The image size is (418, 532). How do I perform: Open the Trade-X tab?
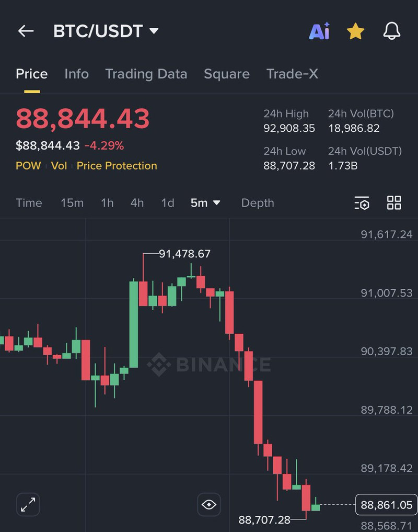[292, 74]
